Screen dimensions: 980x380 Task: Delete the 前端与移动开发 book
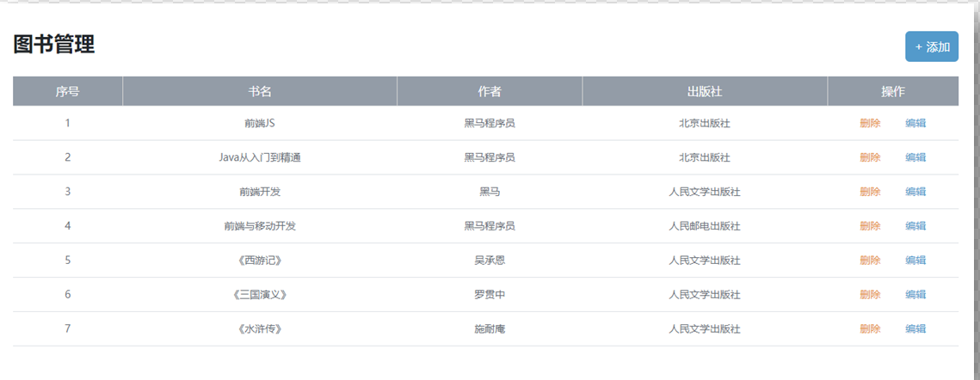(870, 226)
